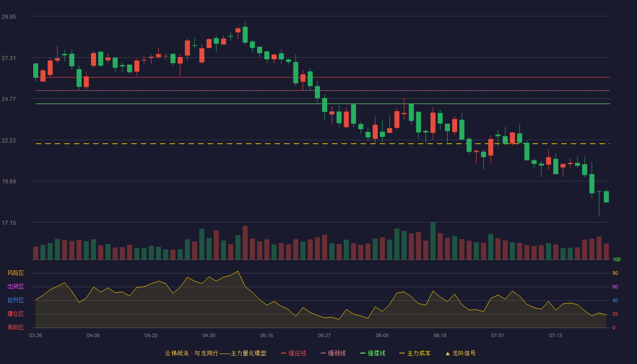
Task: Click the solid red 强压线 line on chart
Action: [323, 77]
